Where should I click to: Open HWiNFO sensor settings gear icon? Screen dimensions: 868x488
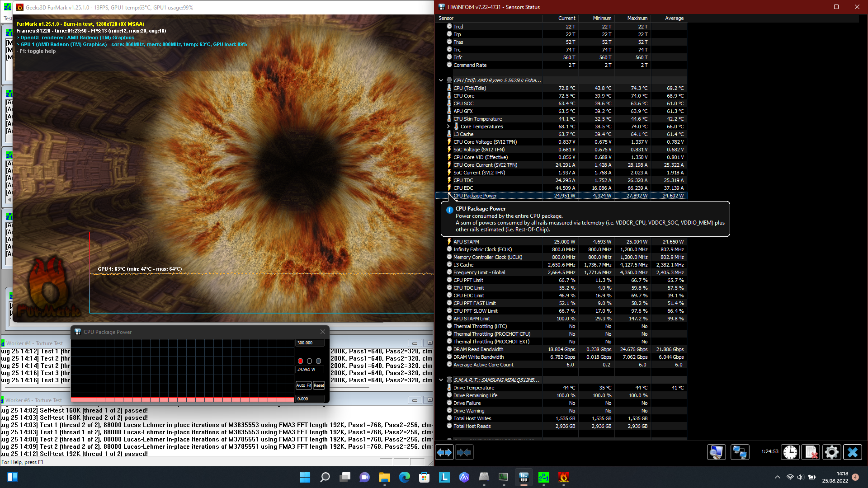(831, 452)
